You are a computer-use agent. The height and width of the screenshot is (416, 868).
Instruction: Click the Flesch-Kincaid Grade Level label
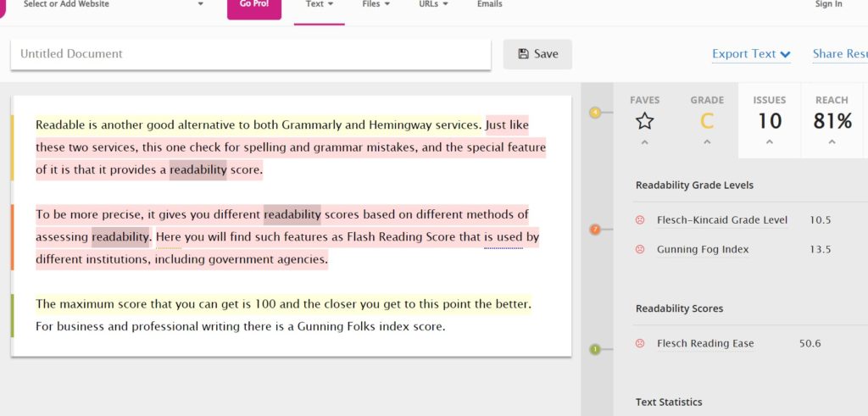pos(722,220)
